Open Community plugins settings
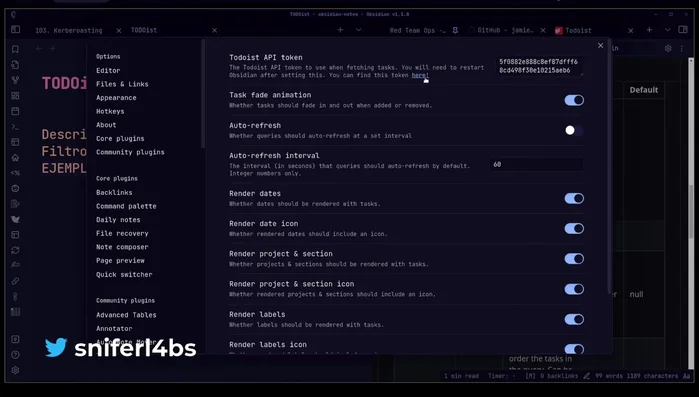This screenshot has height=397, width=699. [x=130, y=152]
